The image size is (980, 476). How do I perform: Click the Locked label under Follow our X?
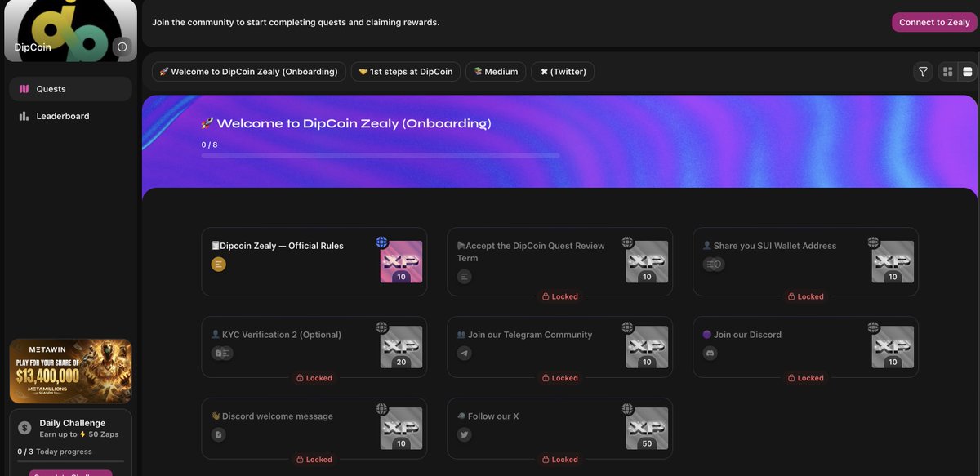coord(559,460)
